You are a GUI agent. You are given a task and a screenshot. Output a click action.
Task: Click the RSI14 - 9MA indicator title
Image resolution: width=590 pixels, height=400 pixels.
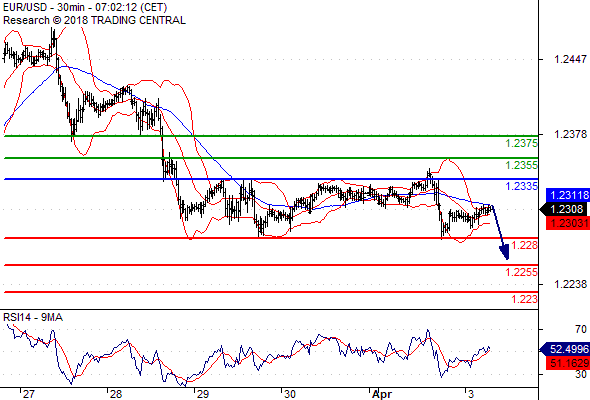click(33, 318)
